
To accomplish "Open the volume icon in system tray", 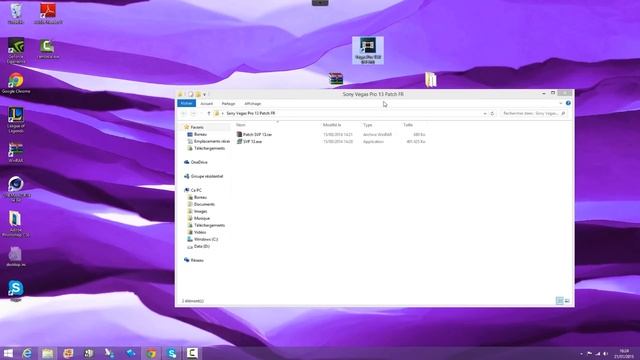I will 605,354.
